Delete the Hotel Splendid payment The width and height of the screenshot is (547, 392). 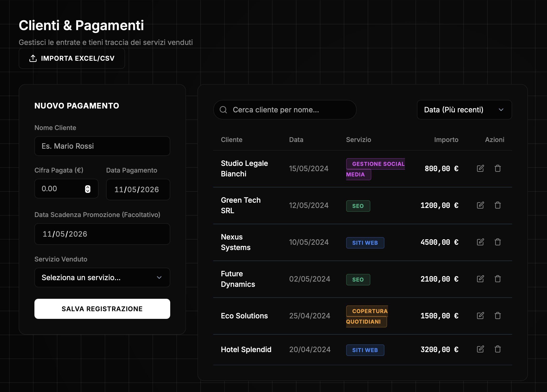tap(498, 349)
